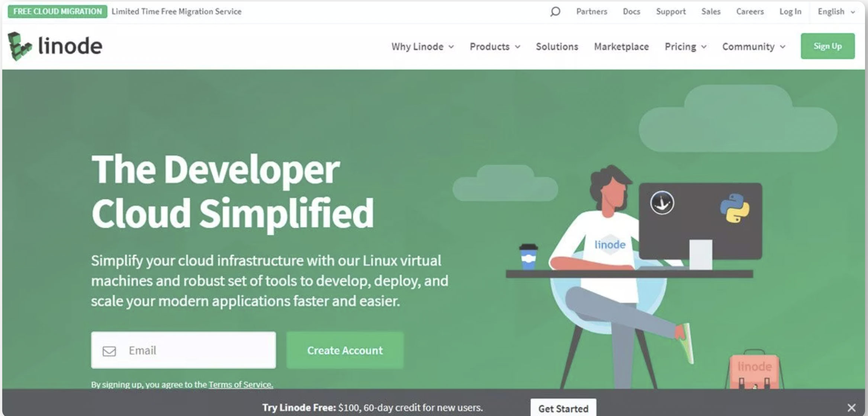Open the Solutions page
The image size is (868, 416).
click(x=557, y=47)
